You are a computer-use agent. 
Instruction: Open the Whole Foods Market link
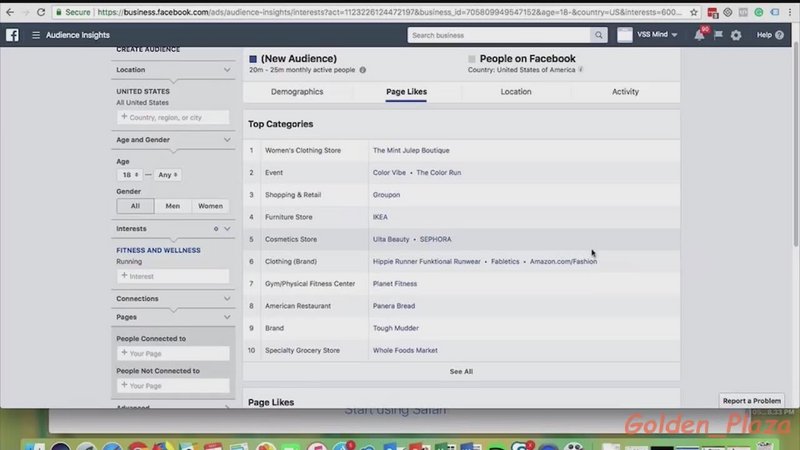(405, 351)
